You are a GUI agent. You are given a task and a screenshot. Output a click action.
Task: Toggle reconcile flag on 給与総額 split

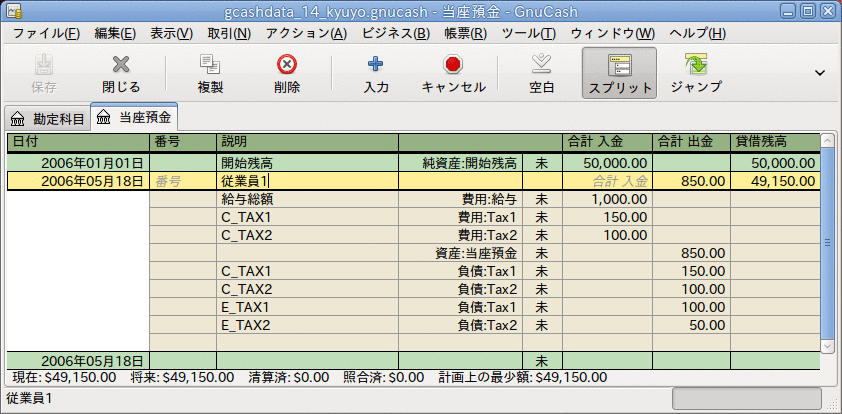pyautogui.click(x=541, y=199)
